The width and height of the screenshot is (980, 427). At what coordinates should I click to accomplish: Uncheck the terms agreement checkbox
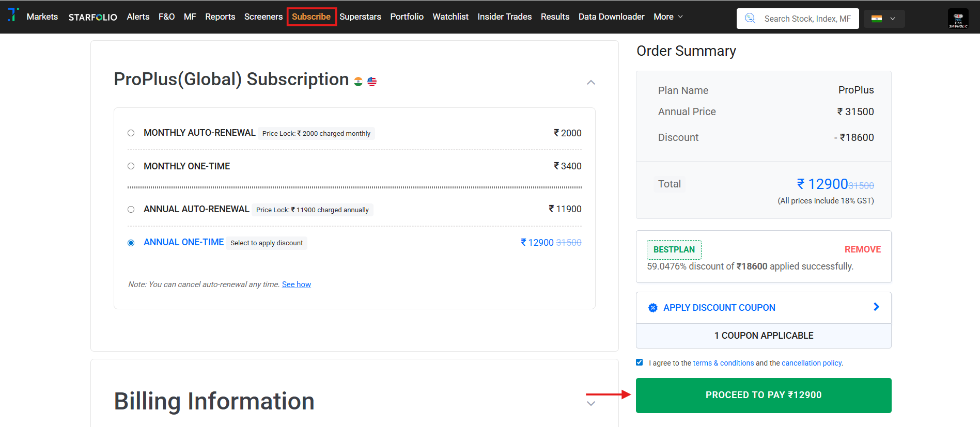(x=640, y=362)
